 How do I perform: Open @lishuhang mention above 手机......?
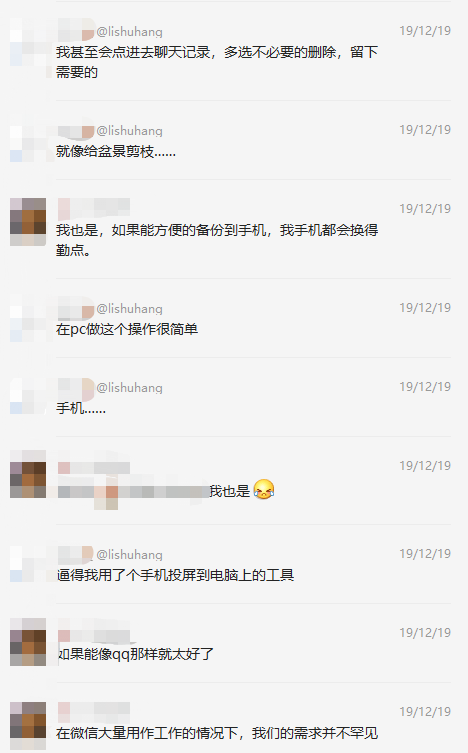click(x=130, y=388)
